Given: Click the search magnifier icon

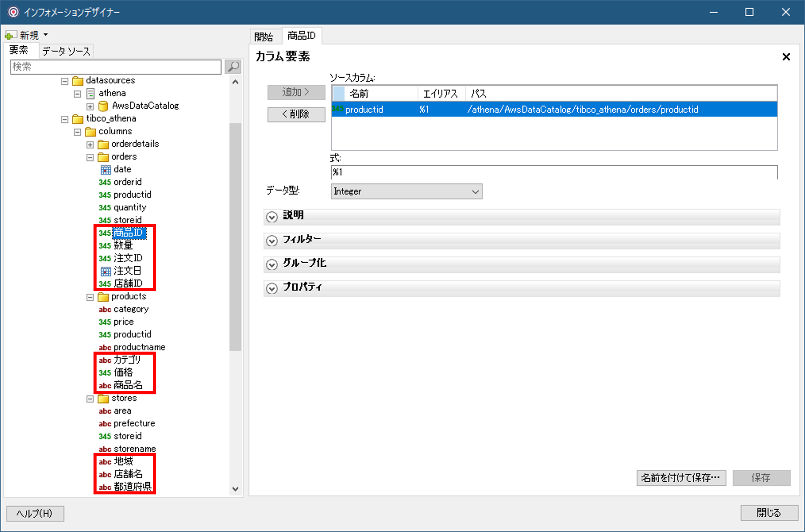Looking at the screenshot, I should tap(233, 67).
